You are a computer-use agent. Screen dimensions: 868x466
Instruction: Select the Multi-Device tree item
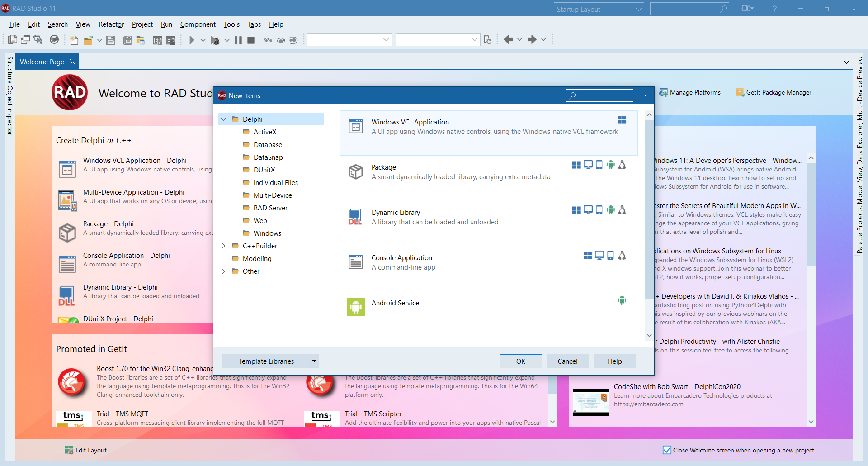point(273,195)
